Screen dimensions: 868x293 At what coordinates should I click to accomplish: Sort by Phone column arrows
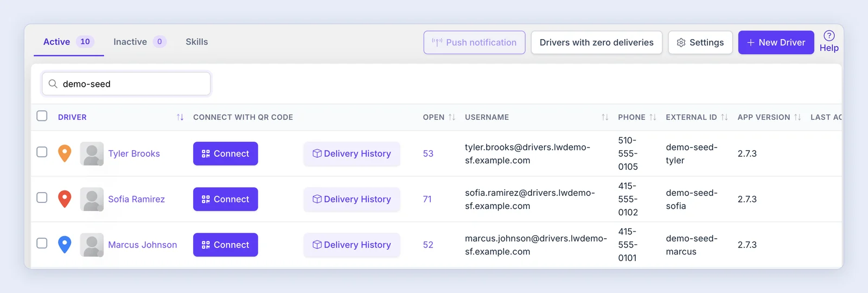pyautogui.click(x=653, y=117)
